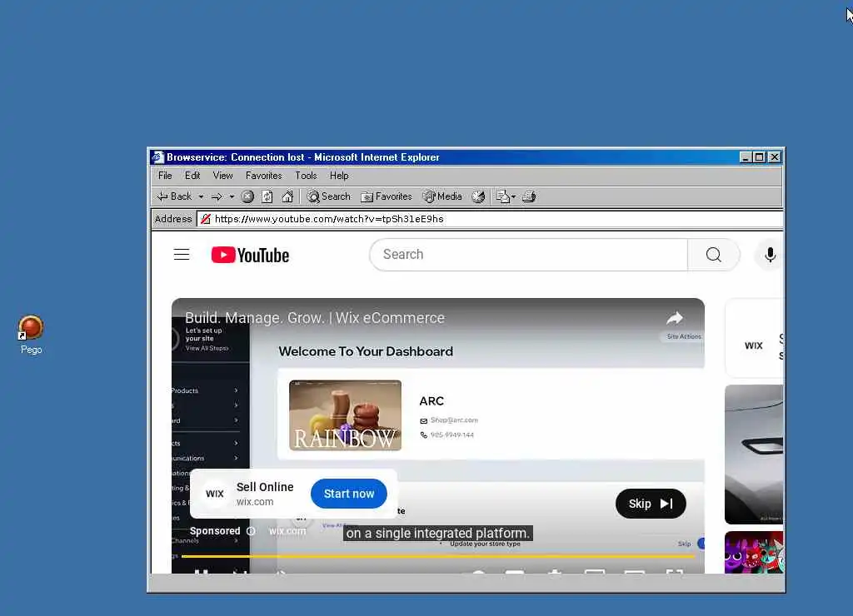Click the Sponsored info circle icon
Viewport: 853px width, 616px height.
251,531
